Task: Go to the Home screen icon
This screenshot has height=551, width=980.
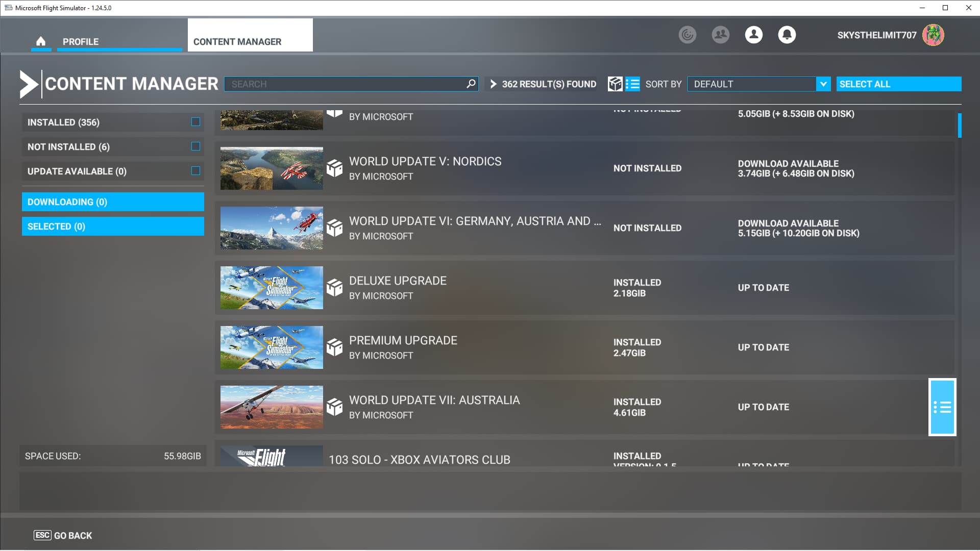Action: (41, 41)
